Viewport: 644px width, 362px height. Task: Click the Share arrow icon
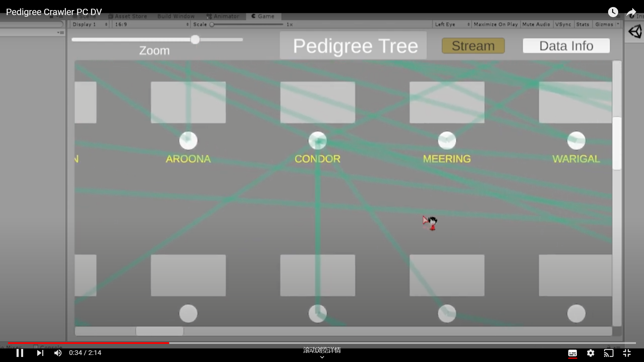(631, 13)
